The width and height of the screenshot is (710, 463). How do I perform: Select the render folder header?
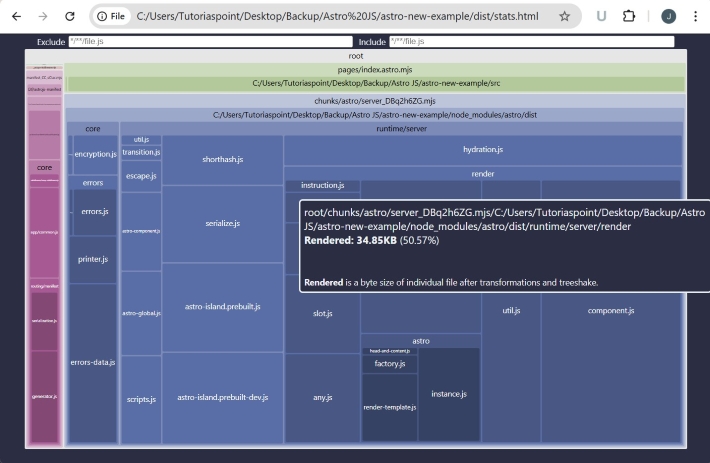(483, 174)
